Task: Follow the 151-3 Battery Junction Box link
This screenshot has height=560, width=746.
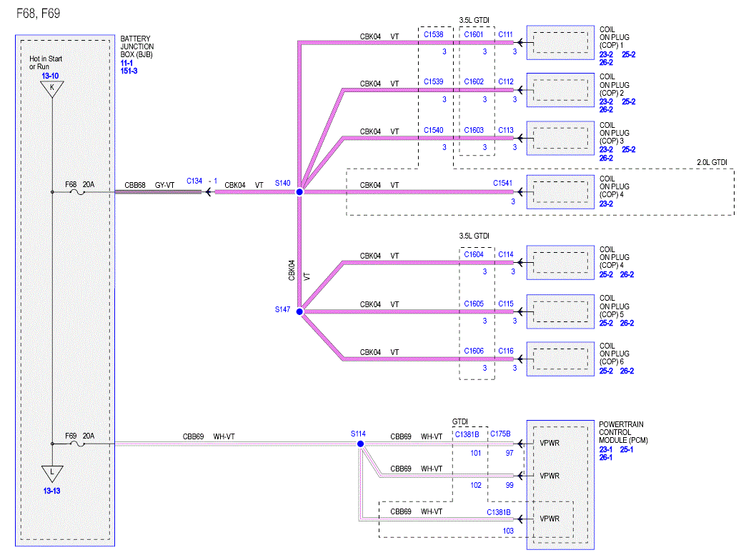Action: [129, 71]
